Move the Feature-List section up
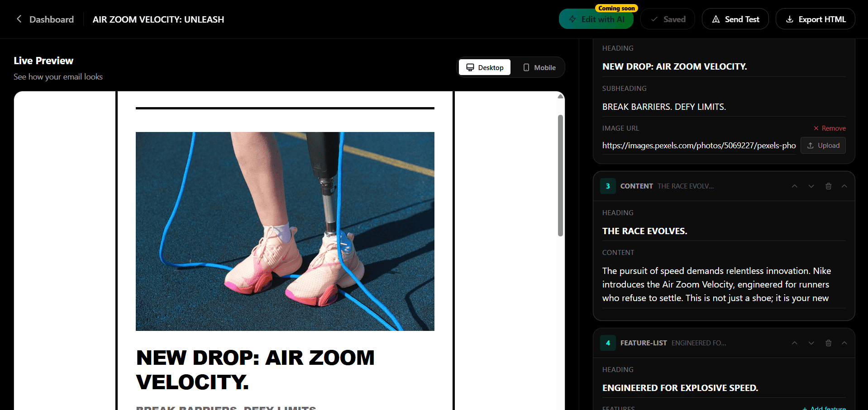868x410 pixels. coord(794,343)
